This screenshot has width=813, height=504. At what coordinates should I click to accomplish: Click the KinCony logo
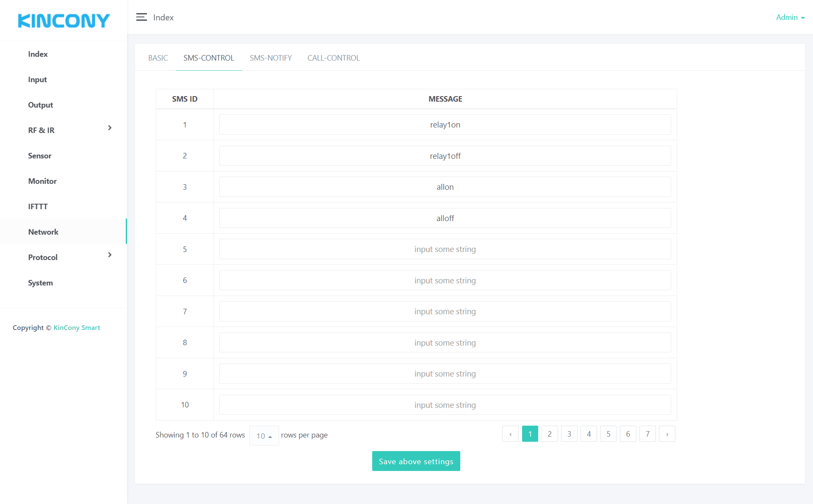[x=64, y=21]
